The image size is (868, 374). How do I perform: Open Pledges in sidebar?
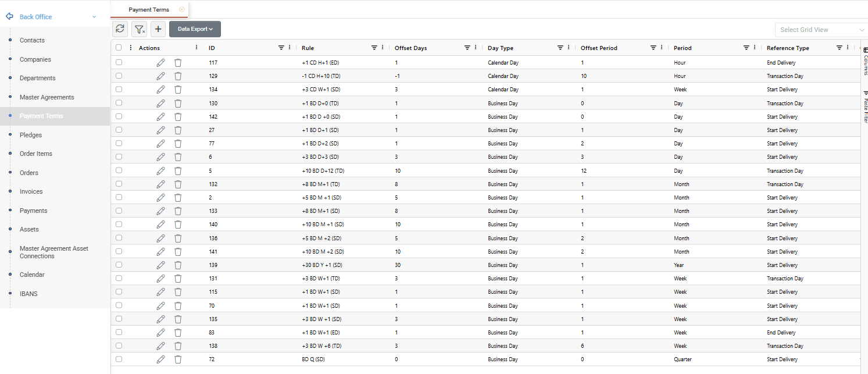(x=31, y=135)
